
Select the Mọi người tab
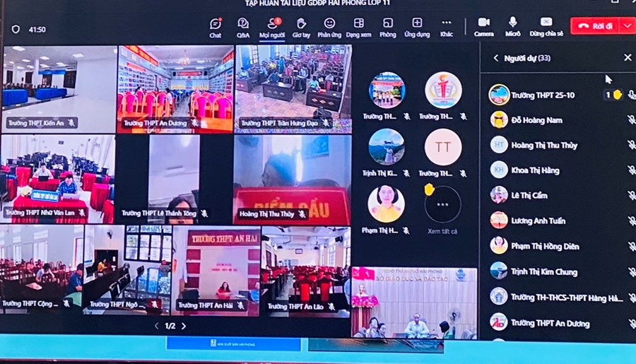pyautogui.click(x=272, y=23)
